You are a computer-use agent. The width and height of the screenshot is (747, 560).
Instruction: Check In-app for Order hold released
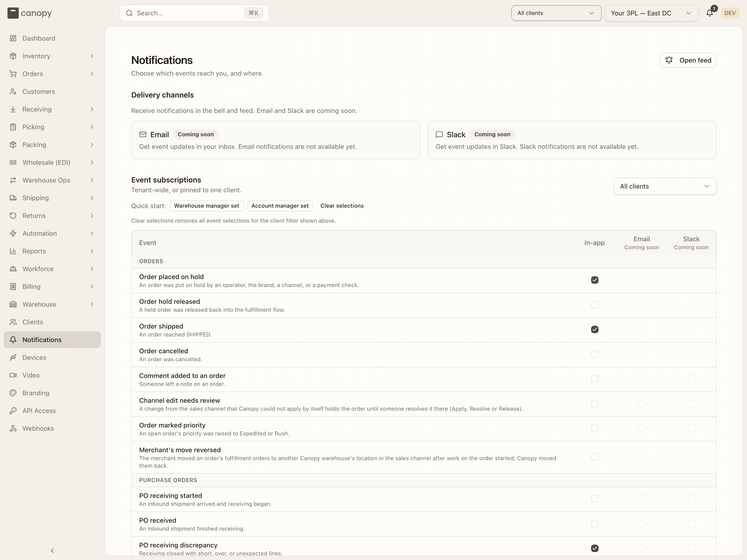[595, 305]
